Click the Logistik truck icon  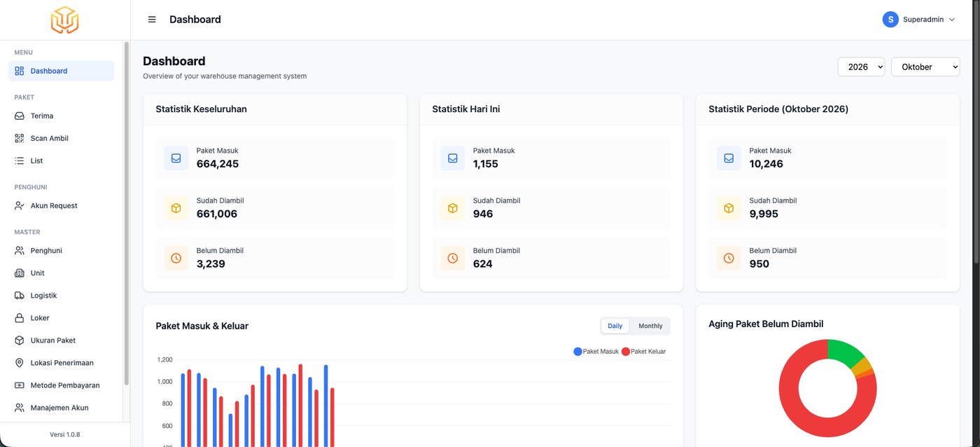(x=20, y=295)
